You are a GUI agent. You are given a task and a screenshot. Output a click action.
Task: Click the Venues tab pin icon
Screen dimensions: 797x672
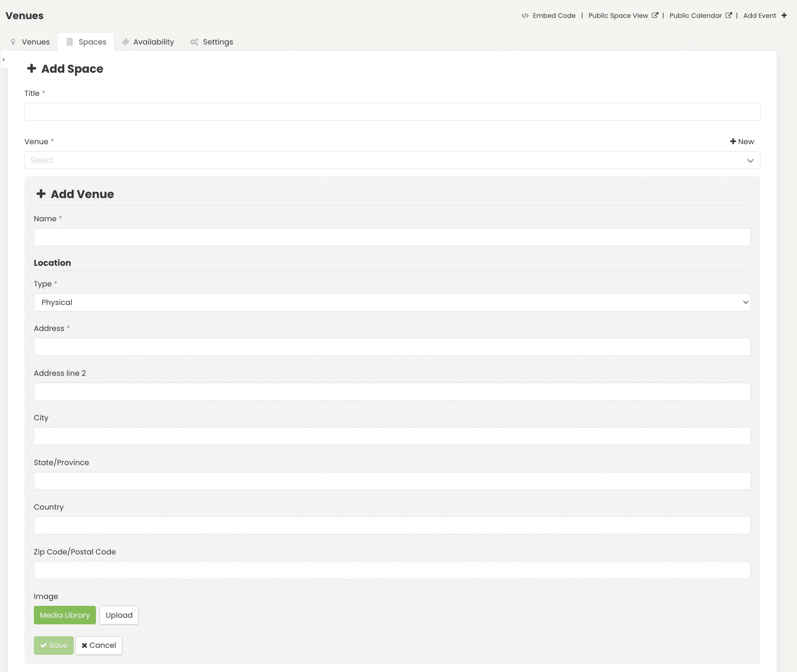point(13,42)
